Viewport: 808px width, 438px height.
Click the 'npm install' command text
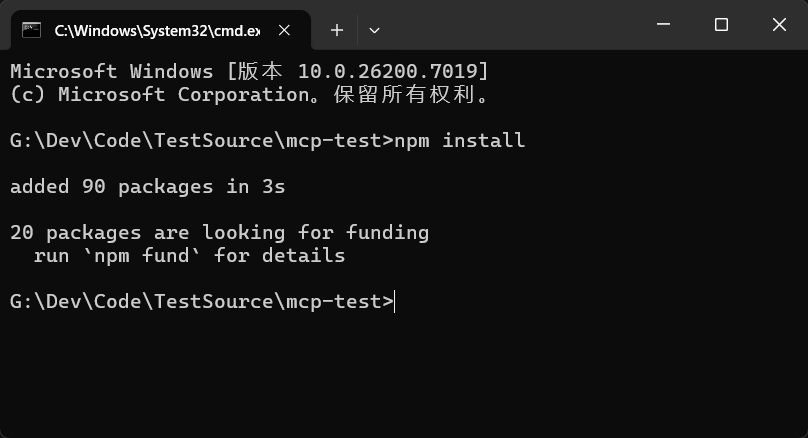(x=459, y=141)
